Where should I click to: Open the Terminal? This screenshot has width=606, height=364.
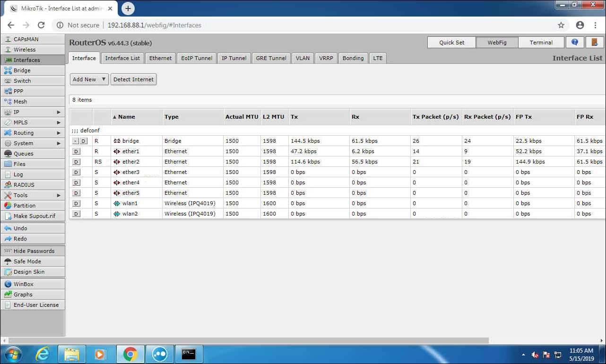pyautogui.click(x=541, y=42)
